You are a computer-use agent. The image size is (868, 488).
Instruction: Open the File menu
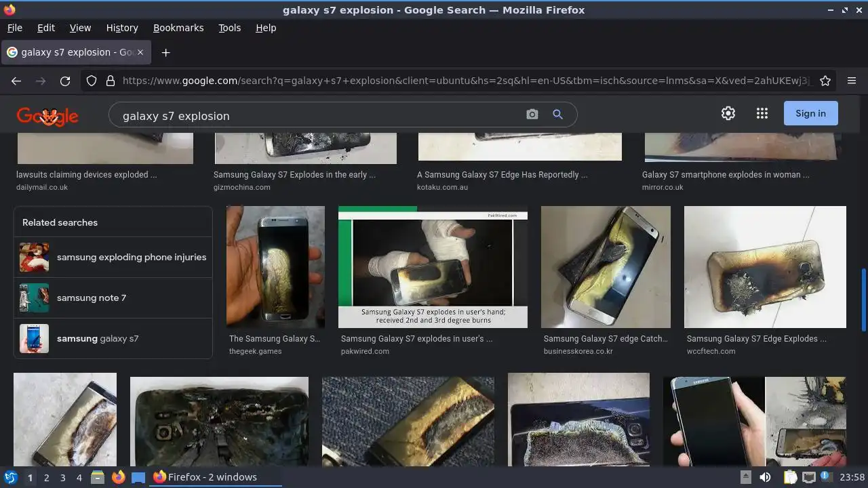[x=14, y=28]
